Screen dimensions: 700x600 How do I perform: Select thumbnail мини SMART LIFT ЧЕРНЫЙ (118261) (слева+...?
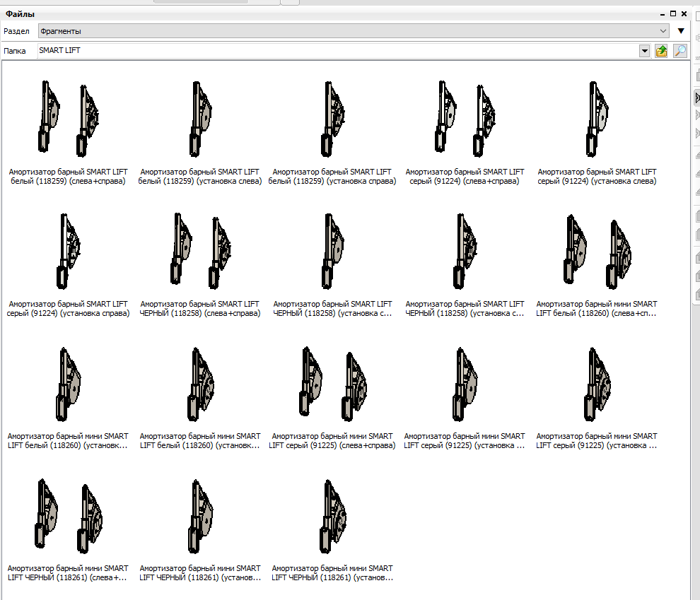(x=69, y=516)
